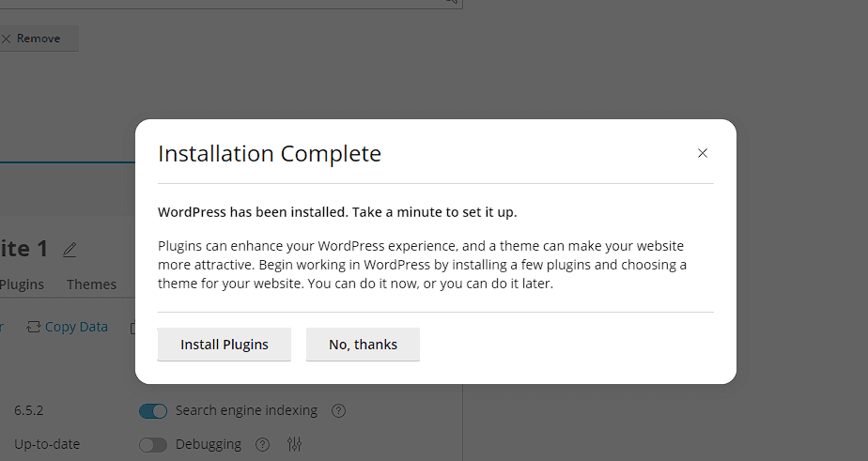Image resolution: width=868 pixels, height=461 pixels.
Task: Click Install Plugins button
Action: click(x=225, y=345)
